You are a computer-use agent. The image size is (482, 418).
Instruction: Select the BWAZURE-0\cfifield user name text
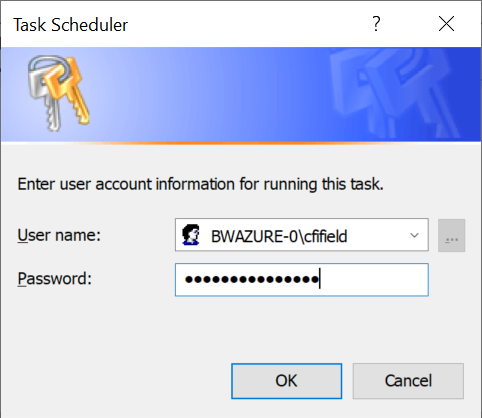pyautogui.click(x=279, y=236)
